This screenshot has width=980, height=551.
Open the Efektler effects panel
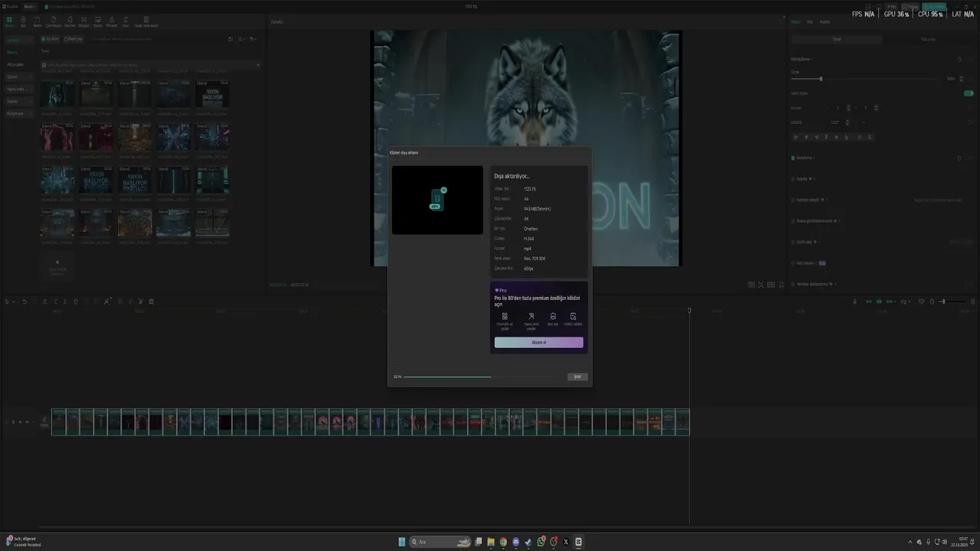pyautogui.click(x=70, y=21)
